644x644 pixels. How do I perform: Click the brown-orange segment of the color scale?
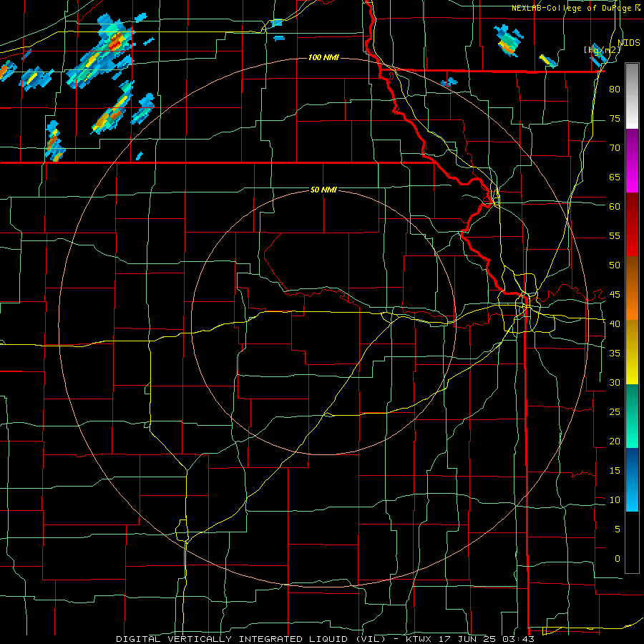coord(632,288)
